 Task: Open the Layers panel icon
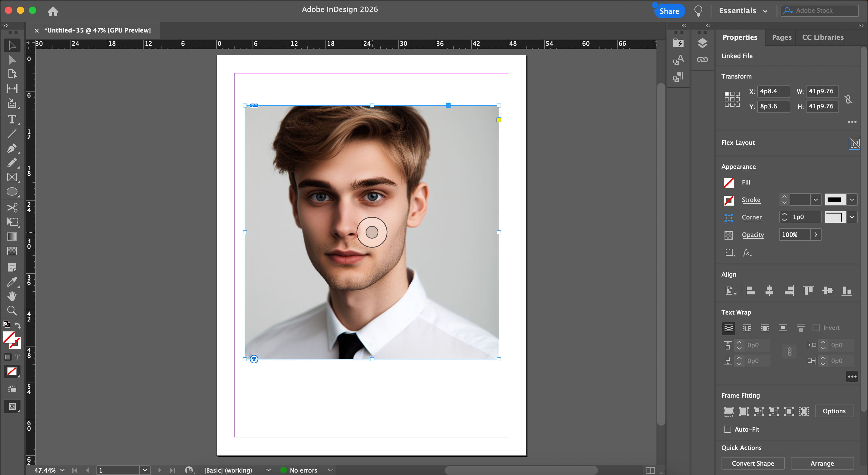(702, 43)
